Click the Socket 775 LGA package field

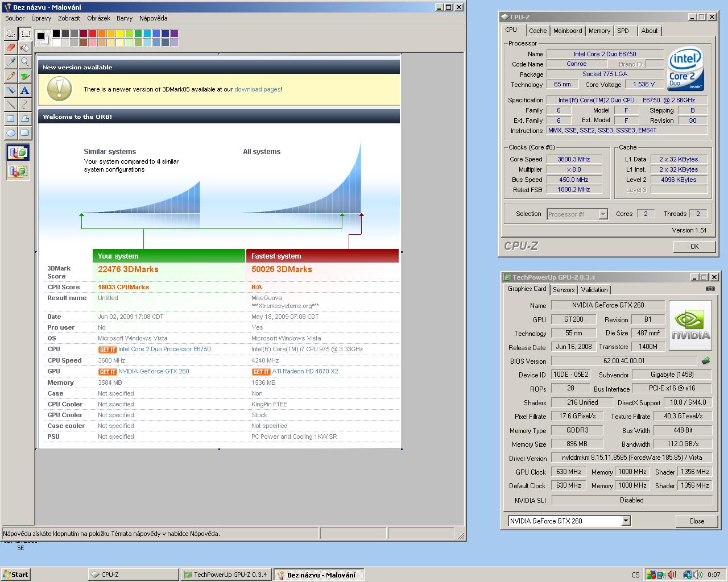coord(605,74)
